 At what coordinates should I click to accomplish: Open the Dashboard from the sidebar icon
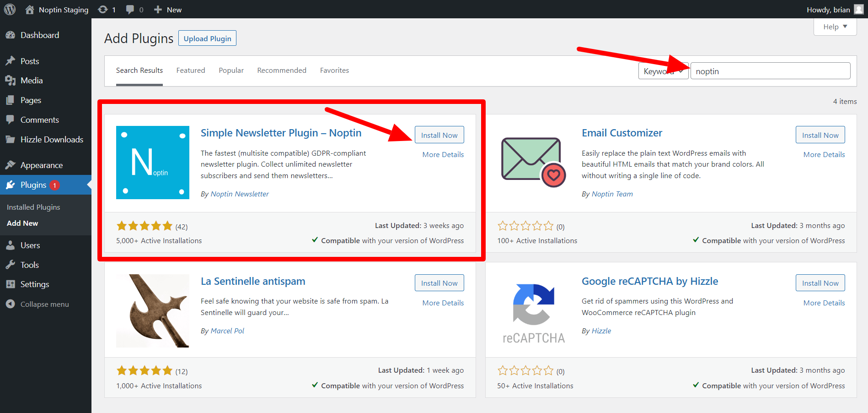[11, 35]
